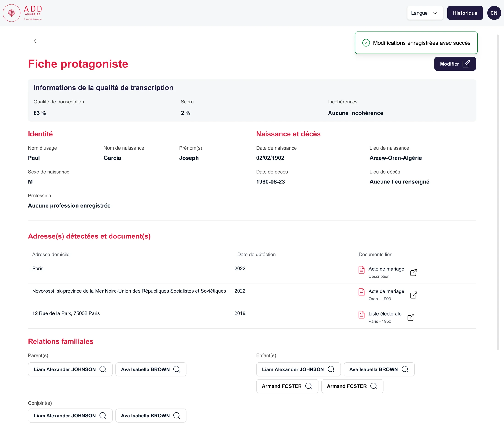Click death date 1980-08-23
The height and width of the screenshot is (438, 504).
(270, 182)
